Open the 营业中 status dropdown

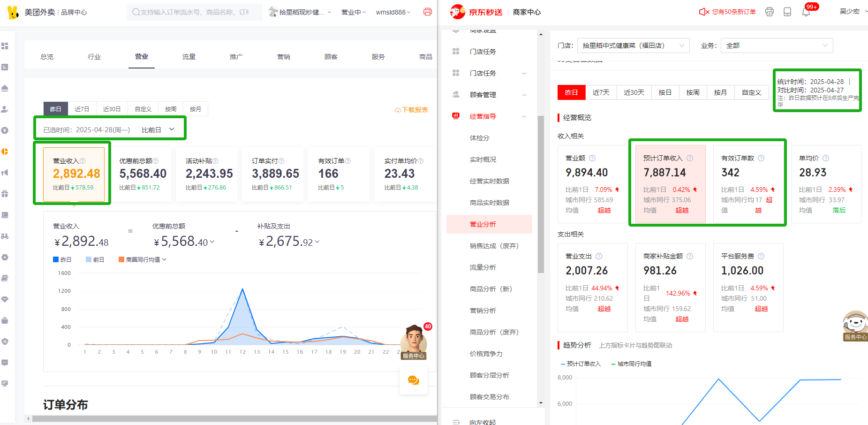click(x=354, y=12)
